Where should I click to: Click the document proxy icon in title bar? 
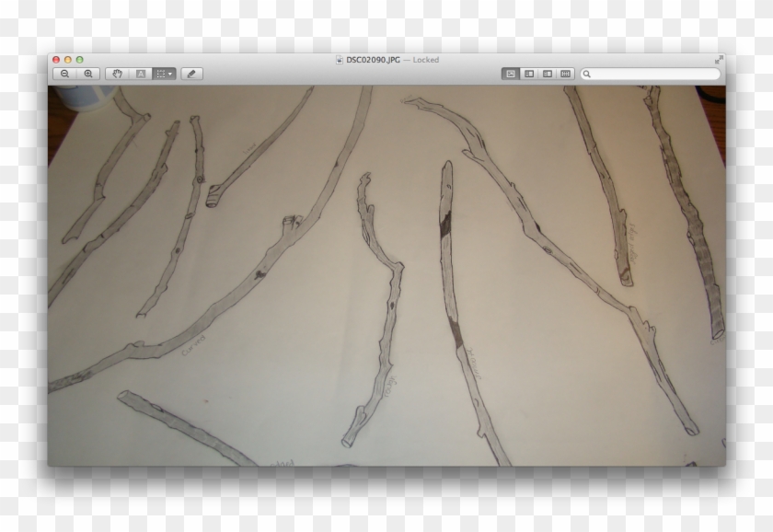pos(340,60)
